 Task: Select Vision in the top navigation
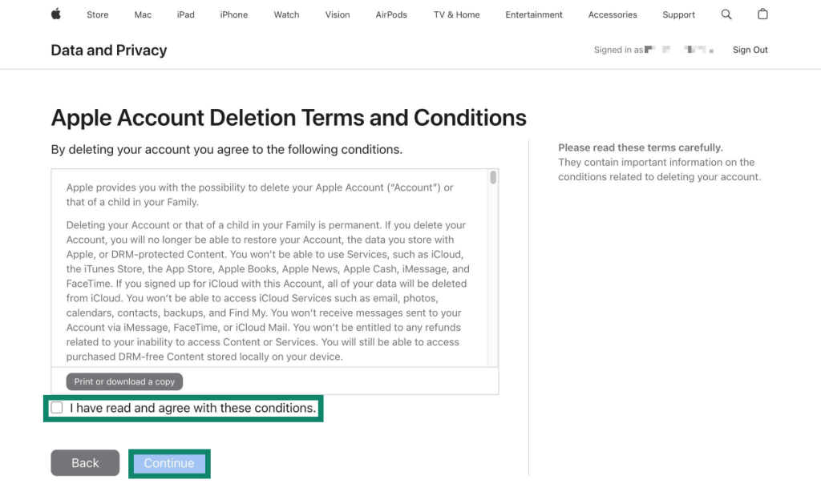coord(338,14)
